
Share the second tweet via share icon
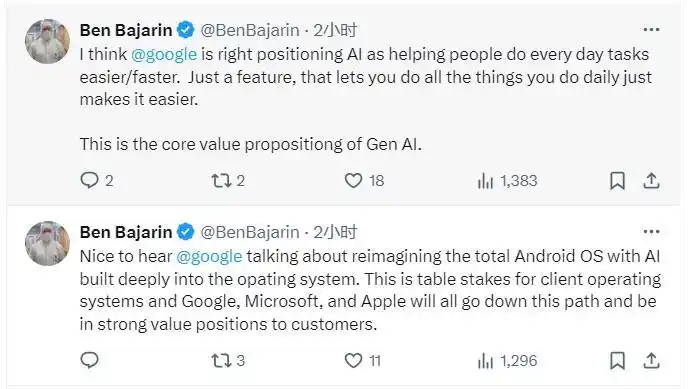coord(651,360)
